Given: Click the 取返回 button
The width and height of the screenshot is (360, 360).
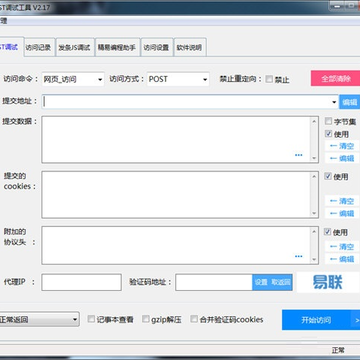Looking at the screenshot, I should 281,282.
